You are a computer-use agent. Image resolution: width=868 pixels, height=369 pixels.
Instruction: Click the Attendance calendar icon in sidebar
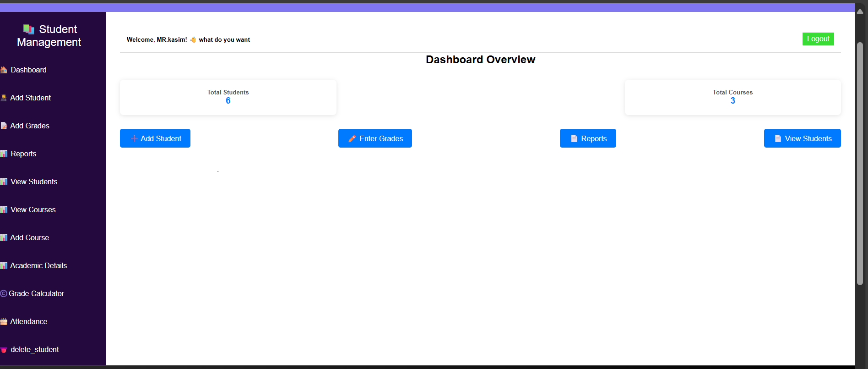[x=4, y=321]
